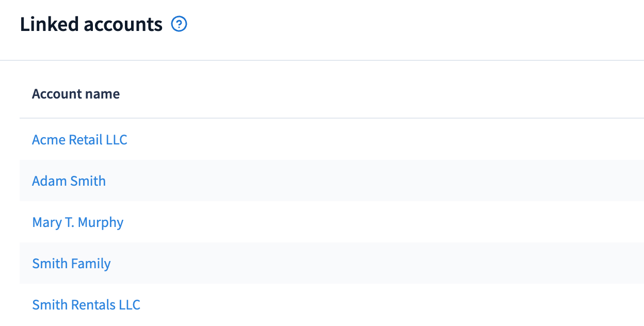Screen dimensions: 644x326
Task: Go to the Smith Family account
Action: click(71, 264)
